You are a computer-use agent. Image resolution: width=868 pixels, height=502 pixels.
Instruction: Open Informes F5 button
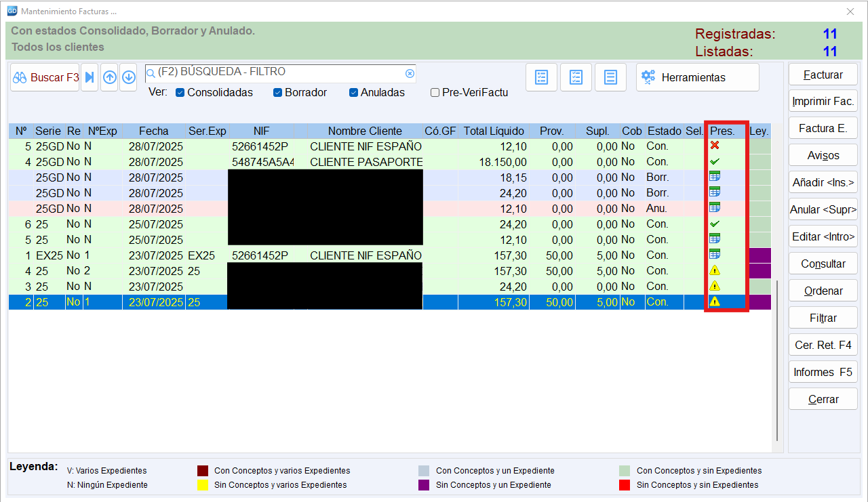pyautogui.click(x=823, y=373)
